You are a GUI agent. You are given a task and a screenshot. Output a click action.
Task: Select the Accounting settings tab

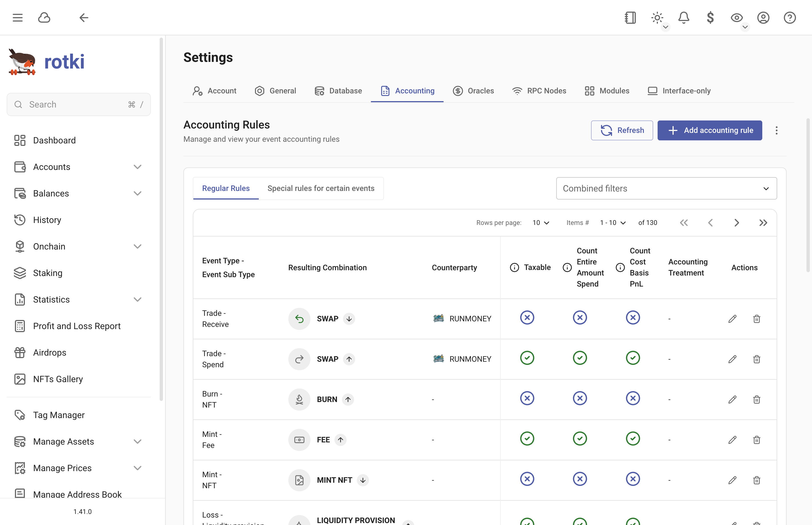[407, 91]
